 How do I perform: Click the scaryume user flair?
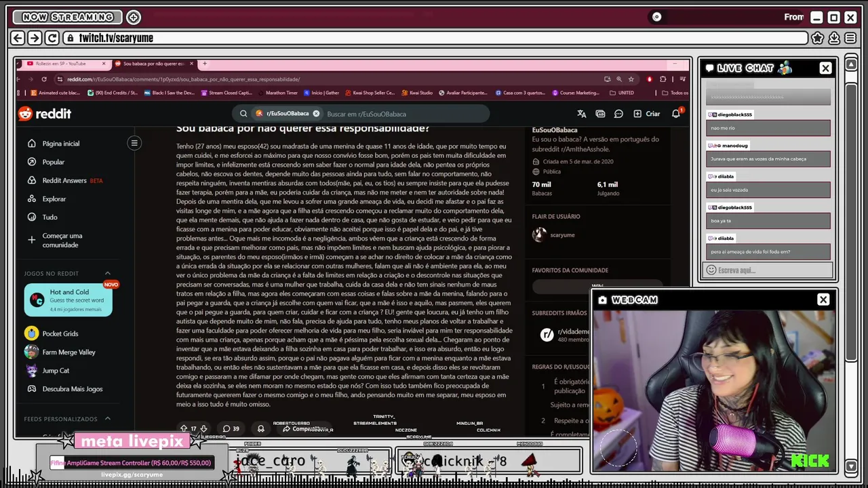point(554,235)
